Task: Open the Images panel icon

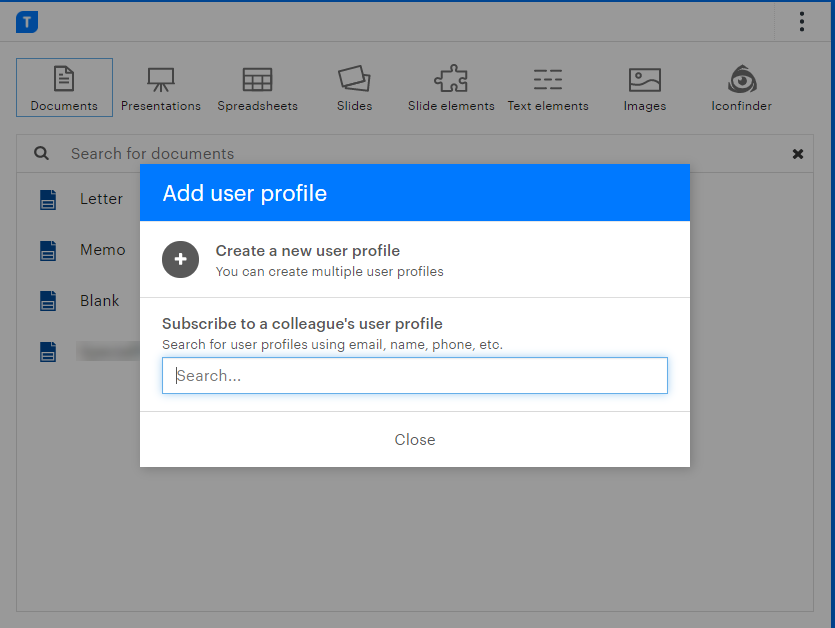Action: 644,79
